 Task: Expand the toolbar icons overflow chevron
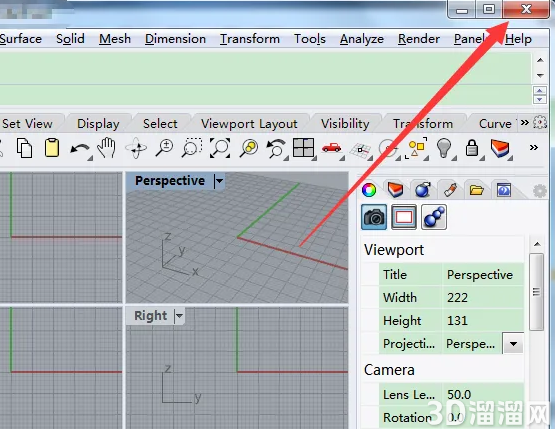coord(534,147)
